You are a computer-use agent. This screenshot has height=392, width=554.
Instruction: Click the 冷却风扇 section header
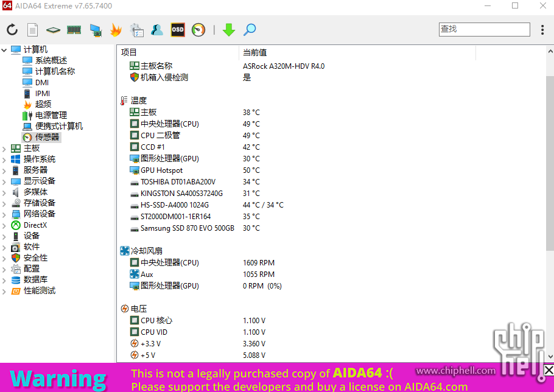[141, 251]
